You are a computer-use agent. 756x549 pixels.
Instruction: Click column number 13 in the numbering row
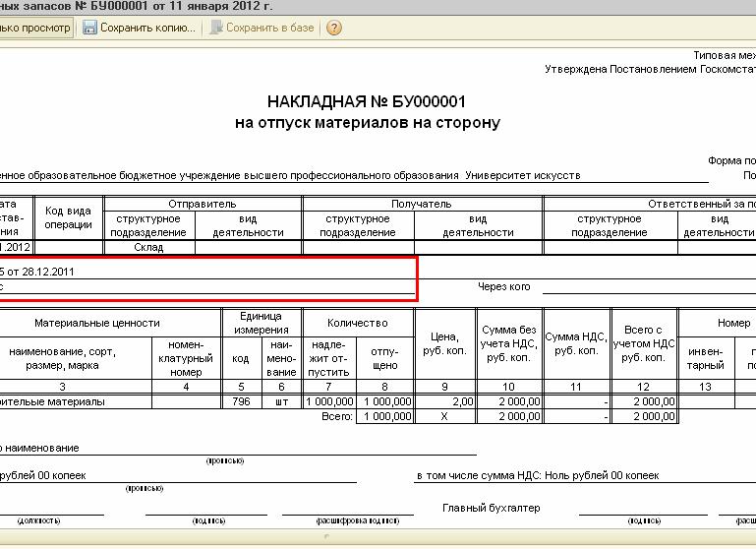pos(706,387)
